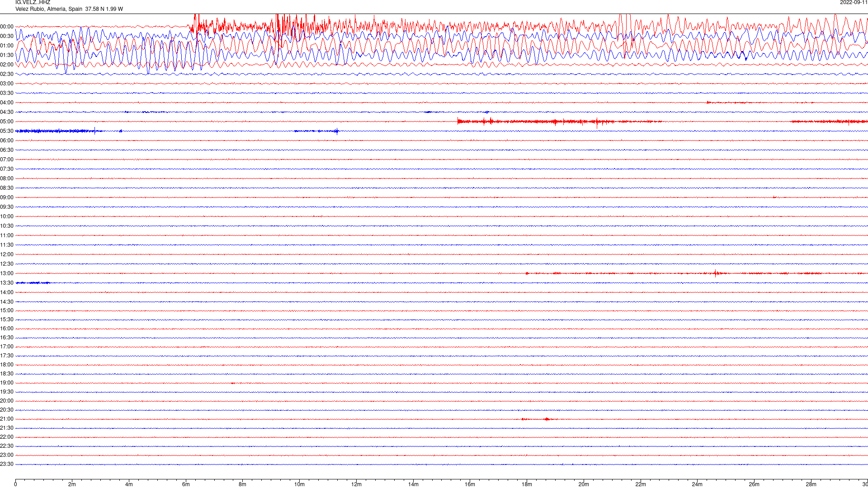Click the station code IG.VELZ..HHZ
This screenshot has width=868, height=488.
coord(33,3)
